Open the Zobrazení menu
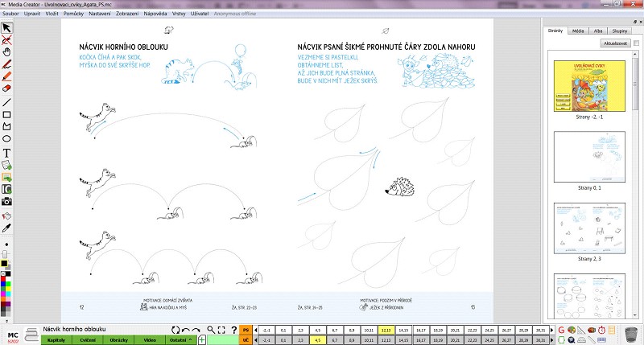The height and width of the screenshot is (345, 644). (127, 14)
